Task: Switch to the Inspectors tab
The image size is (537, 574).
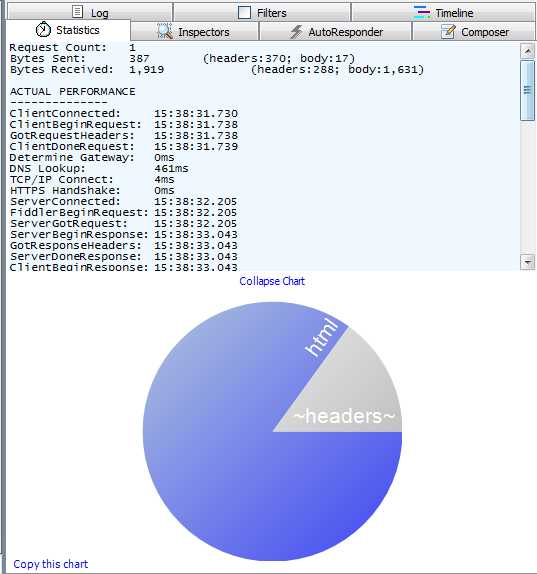Action: click(194, 32)
